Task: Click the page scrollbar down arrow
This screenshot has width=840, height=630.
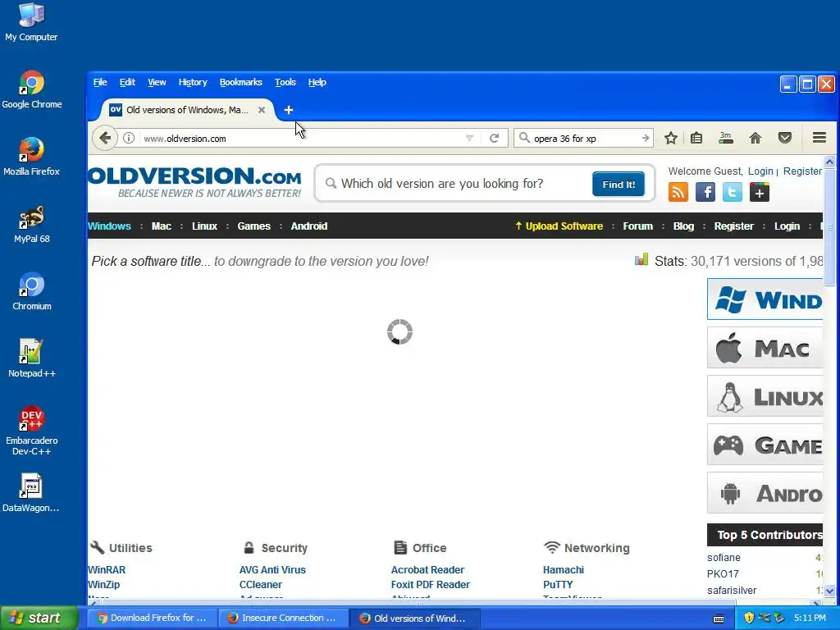Action: coord(829,591)
